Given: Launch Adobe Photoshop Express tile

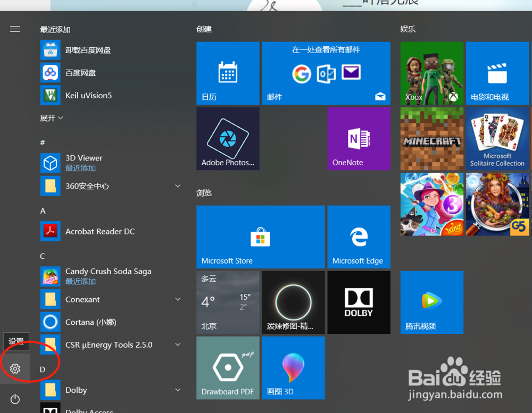Looking at the screenshot, I should point(228,139).
